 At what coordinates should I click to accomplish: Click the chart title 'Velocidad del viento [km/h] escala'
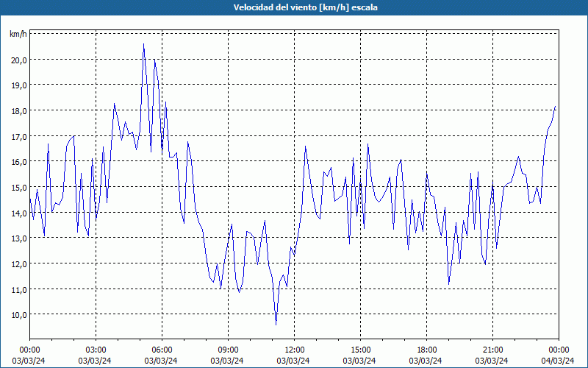(305, 7)
